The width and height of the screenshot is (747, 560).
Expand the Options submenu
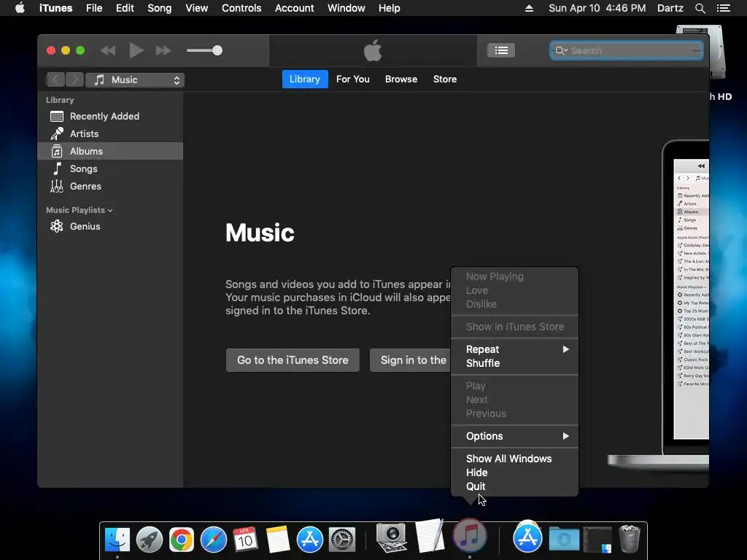[514, 436]
